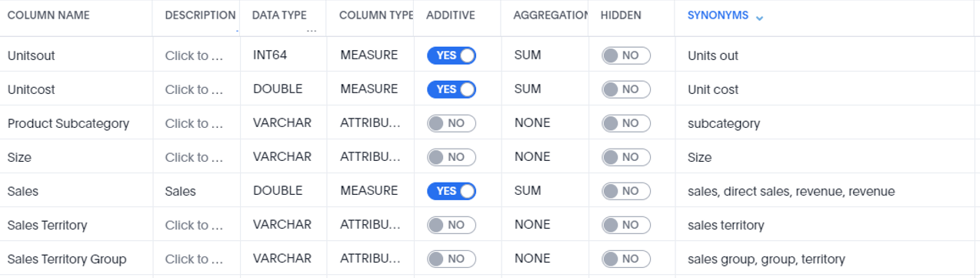The height and width of the screenshot is (278, 980).
Task: Sort by the Synonyms column chevron
Action: [760, 17]
